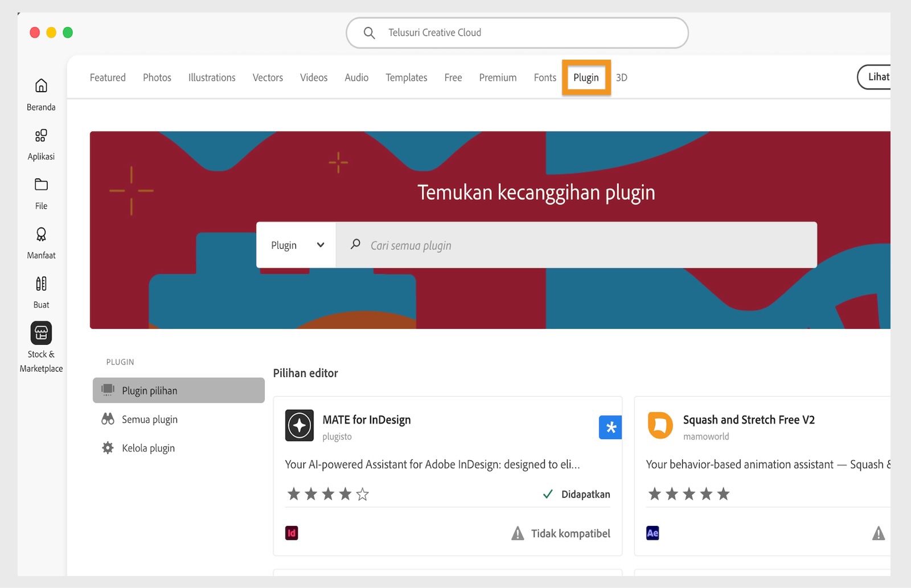Screen dimensions: 911x588
Task: Expand the Plugin category dropdown
Action: (297, 245)
